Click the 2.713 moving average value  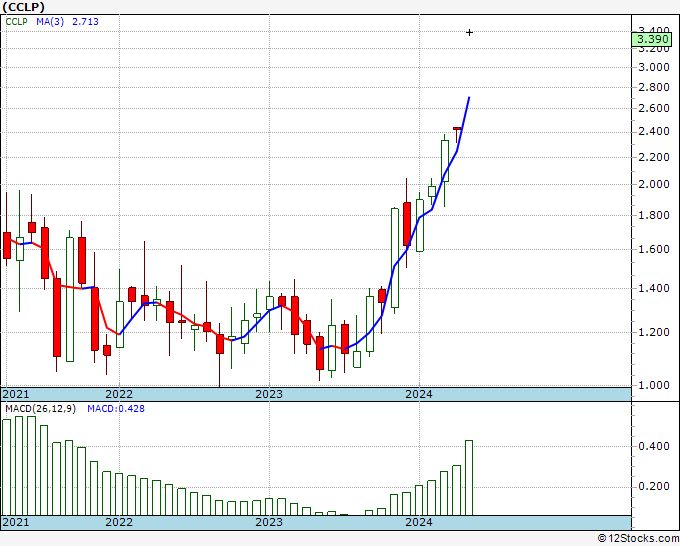point(85,21)
